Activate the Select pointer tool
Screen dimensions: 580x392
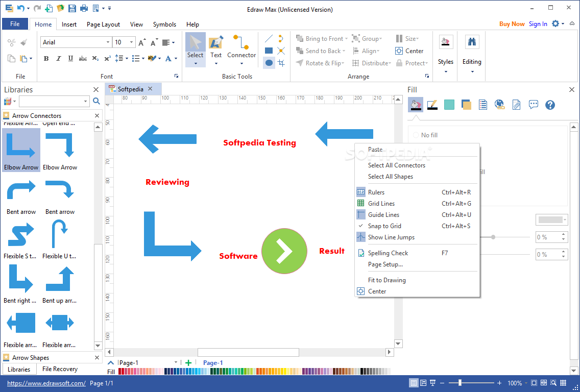[196, 50]
